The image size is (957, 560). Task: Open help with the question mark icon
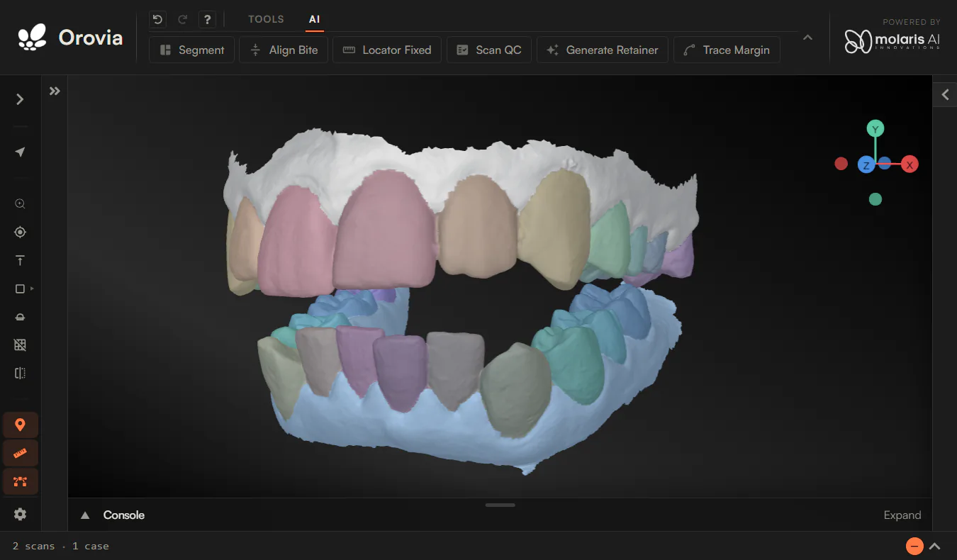coord(206,19)
